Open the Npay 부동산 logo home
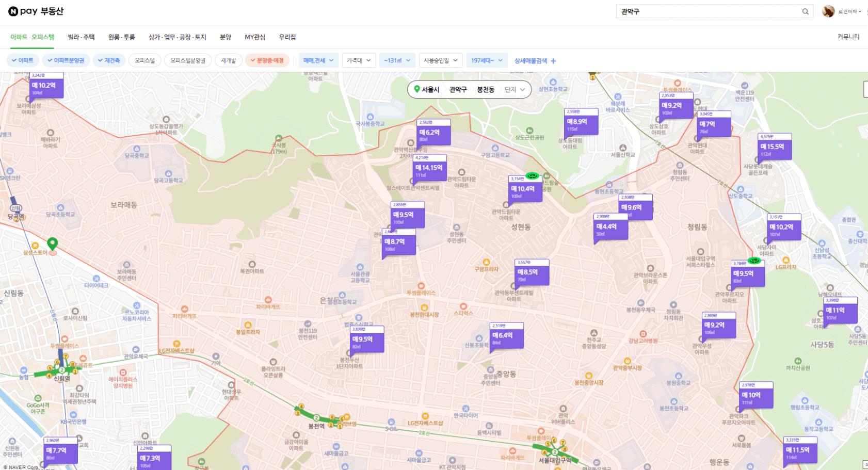Image resolution: width=868 pixels, height=470 pixels. pos(36,11)
